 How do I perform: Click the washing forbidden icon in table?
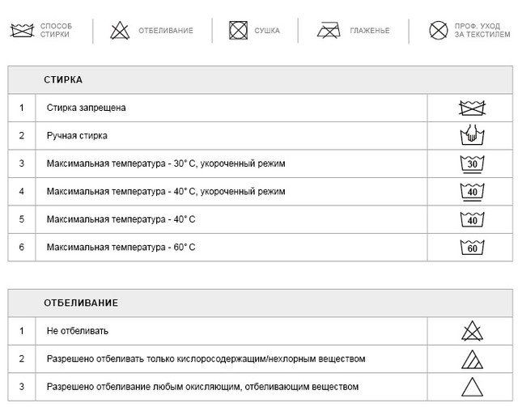click(x=472, y=108)
